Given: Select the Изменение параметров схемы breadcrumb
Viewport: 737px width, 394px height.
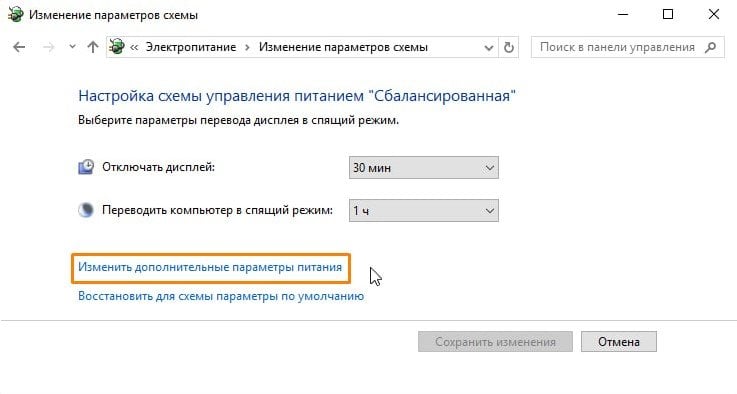Looking at the screenshot, I should coord(343,47).
